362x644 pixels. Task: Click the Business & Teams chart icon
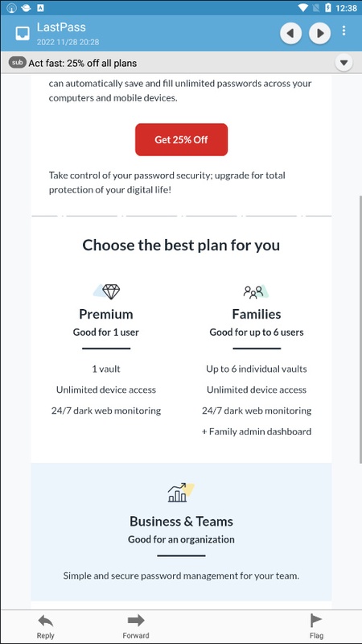pos(180,493)
